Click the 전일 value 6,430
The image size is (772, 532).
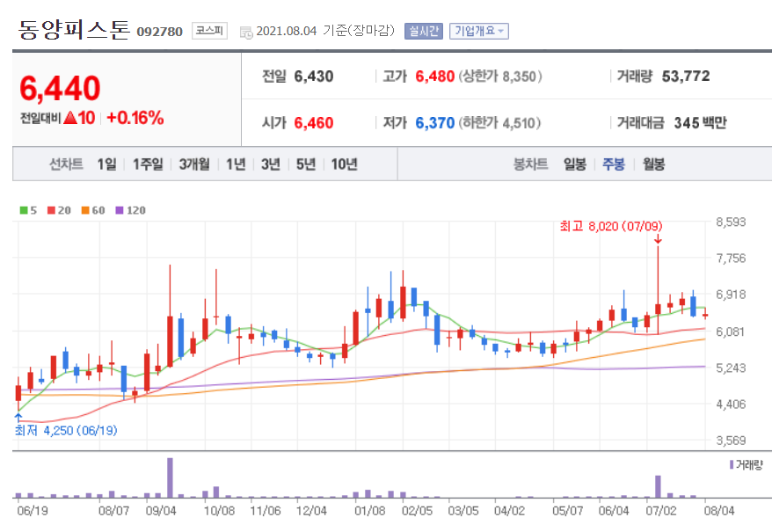tap(314, 77)
